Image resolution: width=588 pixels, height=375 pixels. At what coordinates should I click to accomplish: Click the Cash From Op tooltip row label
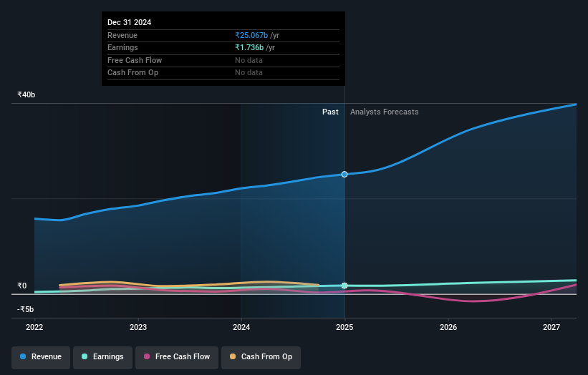pyautogui.click(x=132, y=72)
